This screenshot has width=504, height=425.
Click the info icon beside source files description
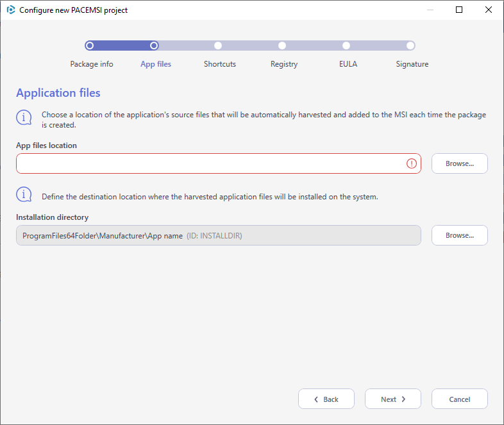click(24, 117)
